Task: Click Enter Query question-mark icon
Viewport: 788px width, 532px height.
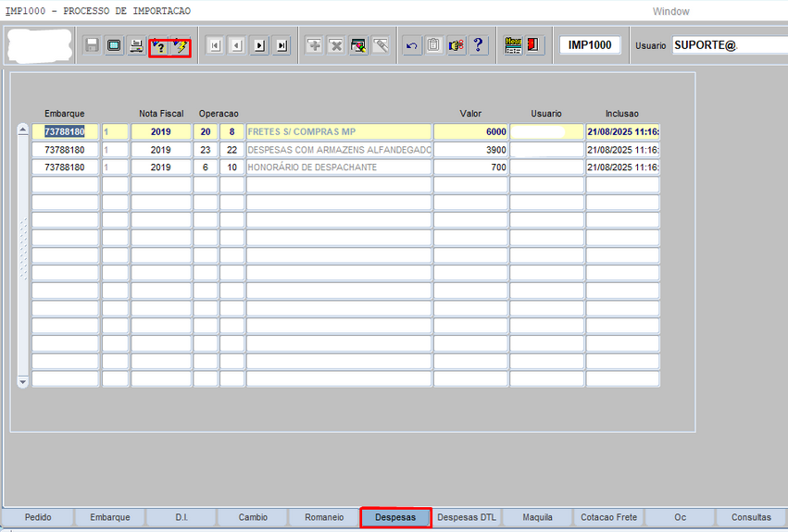Action: (159, 45)
